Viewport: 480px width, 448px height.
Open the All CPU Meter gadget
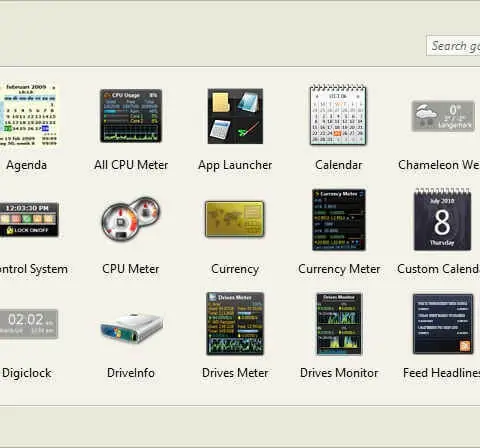131,116
